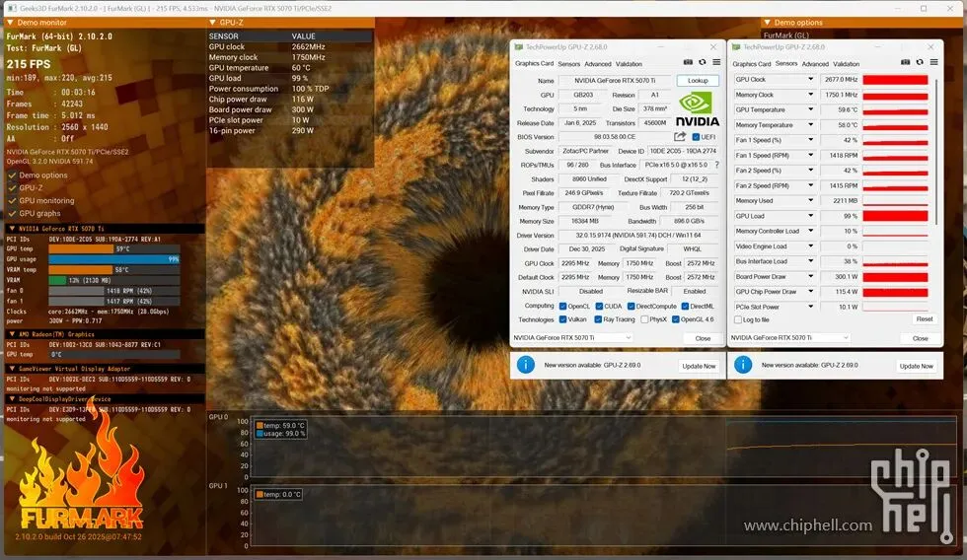The image size is (967, 560).
Task: Open Advanced tab in Sensors window
Action: point(815,64)
